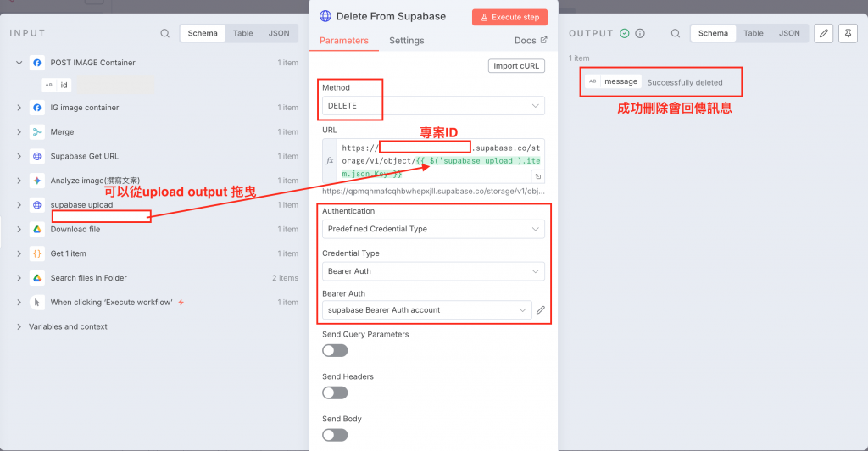Click the Merge node icon

pyautogui.click(x=37, y=131)
